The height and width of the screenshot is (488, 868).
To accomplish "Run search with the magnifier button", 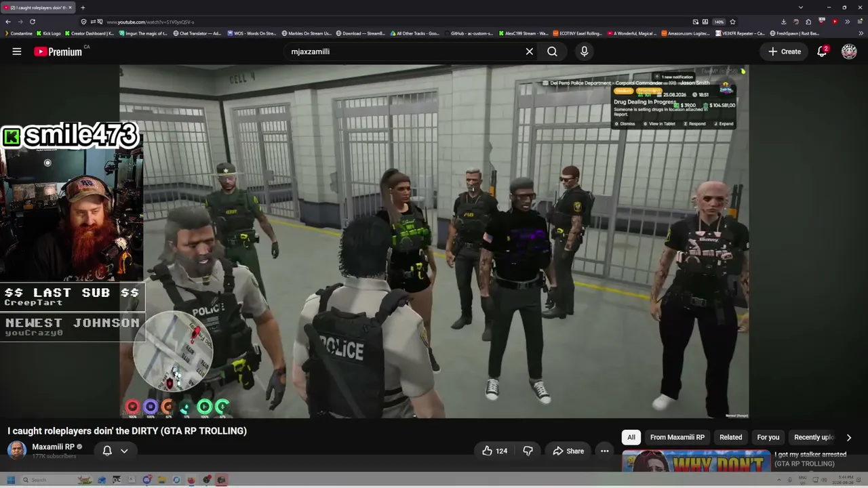I will pos(552,52).
